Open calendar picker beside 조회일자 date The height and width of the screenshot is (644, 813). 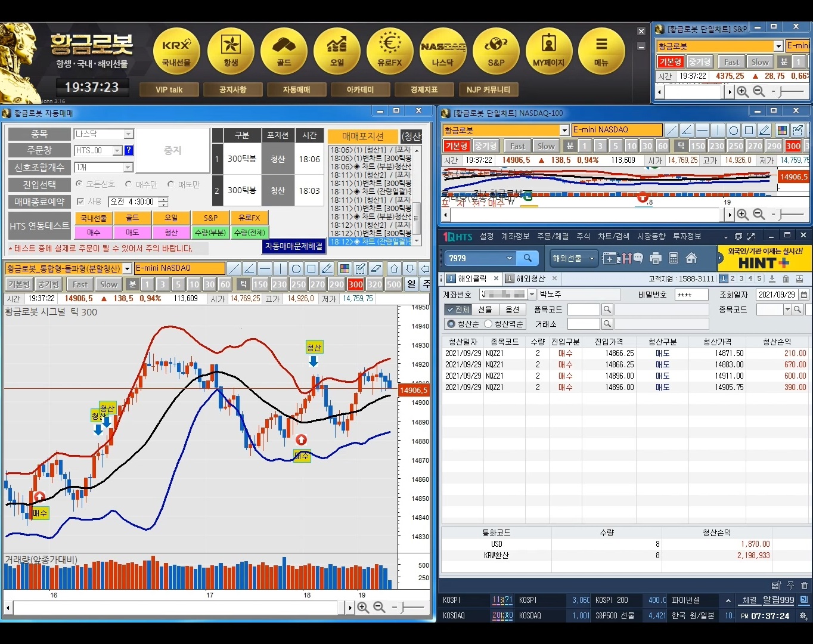pyautogui.click(x=804, y=295)
